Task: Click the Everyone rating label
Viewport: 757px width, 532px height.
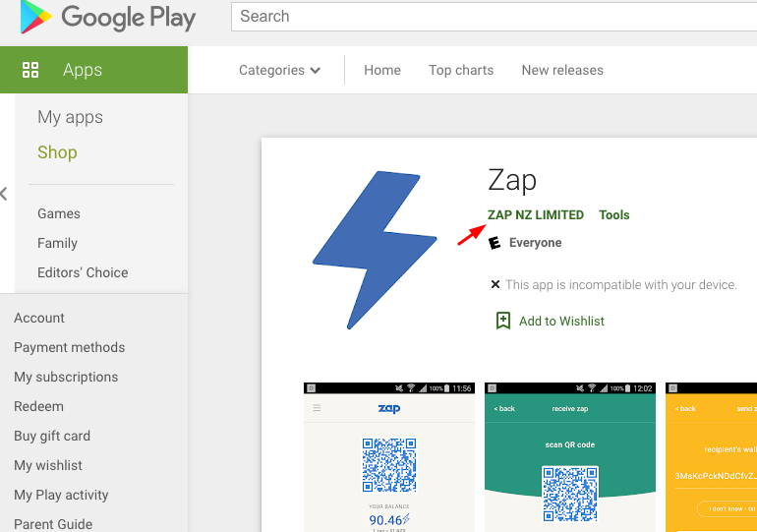Action: 535,243
